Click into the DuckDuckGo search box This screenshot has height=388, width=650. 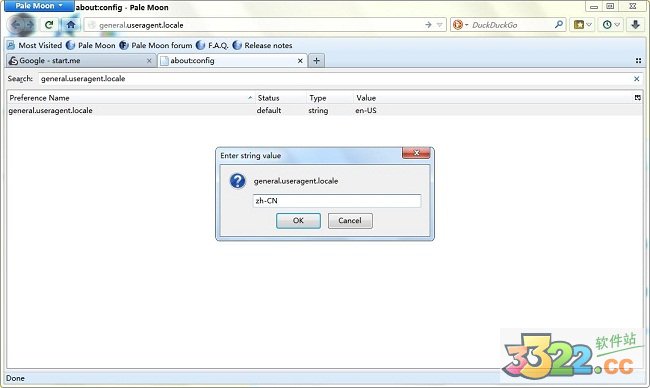tap(512, 25)
